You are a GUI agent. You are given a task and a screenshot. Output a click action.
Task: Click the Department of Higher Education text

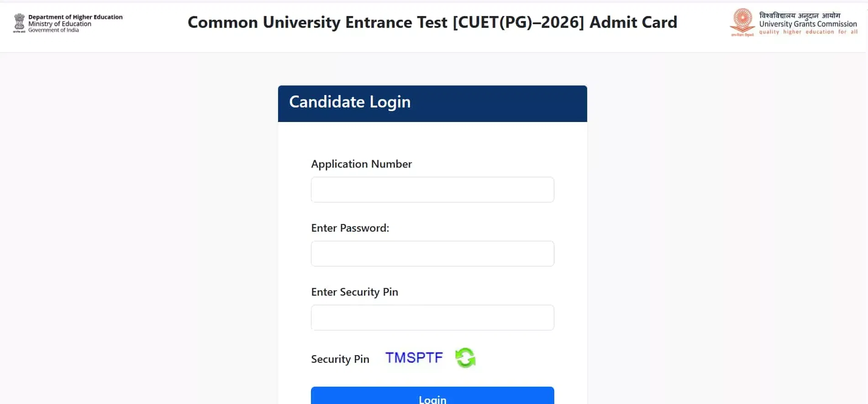[75, 17]
